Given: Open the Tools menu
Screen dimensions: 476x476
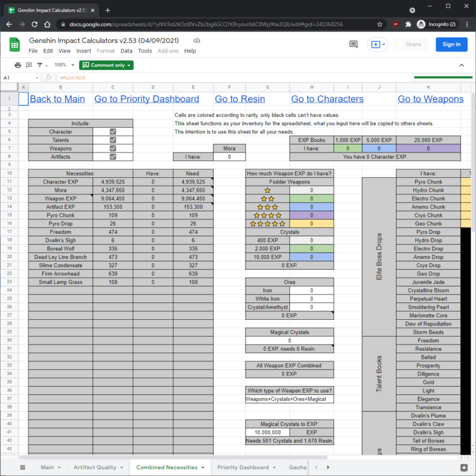Looking at the screenshot, I should 145,51.
